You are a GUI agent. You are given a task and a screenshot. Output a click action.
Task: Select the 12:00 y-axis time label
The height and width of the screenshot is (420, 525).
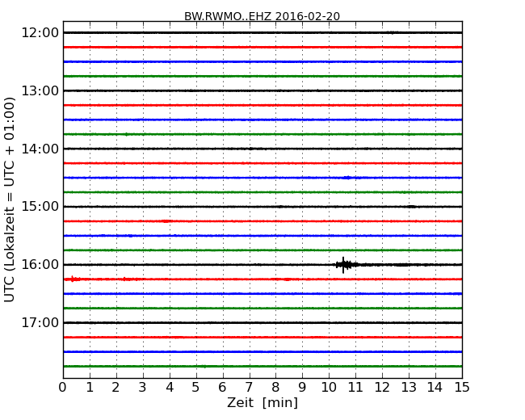click(x=40, y=33)
